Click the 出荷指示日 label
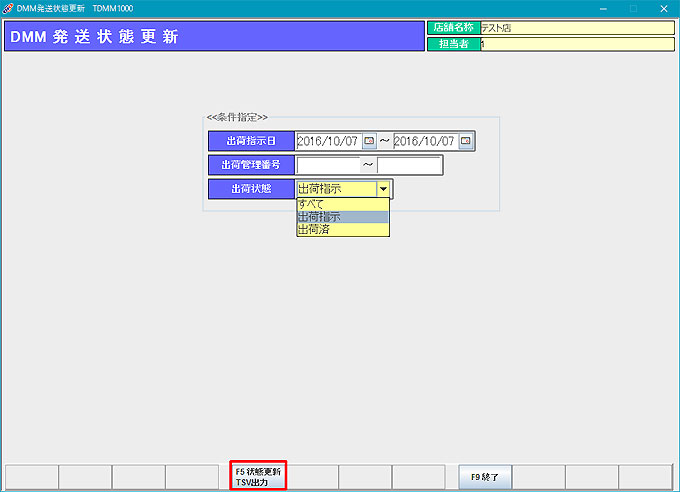The height and width of the screenshot is (492, 680). pos(252,141)
